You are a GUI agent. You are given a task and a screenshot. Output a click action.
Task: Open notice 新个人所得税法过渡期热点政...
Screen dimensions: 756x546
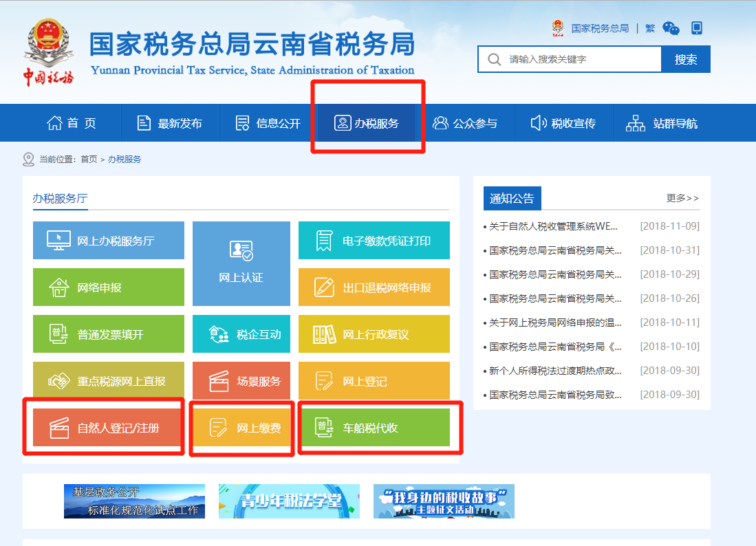point(555,371)
